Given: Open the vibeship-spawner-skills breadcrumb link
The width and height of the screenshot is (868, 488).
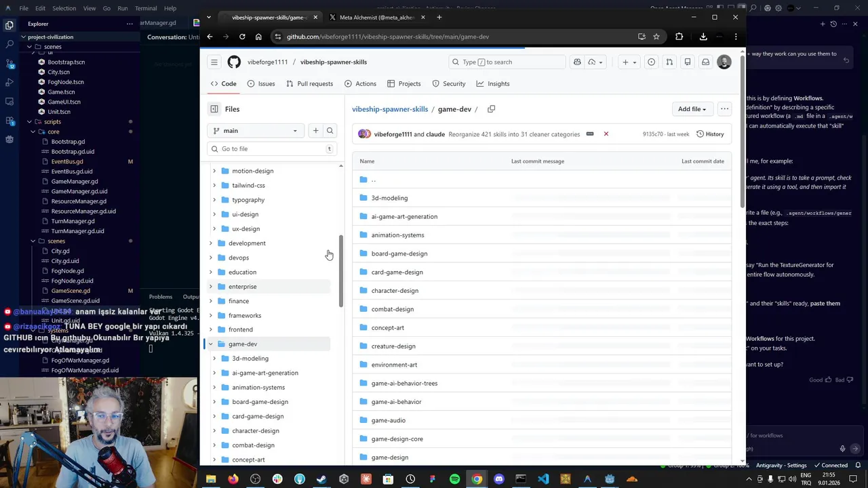Looking at the screenshot, I should click(390, 109).
